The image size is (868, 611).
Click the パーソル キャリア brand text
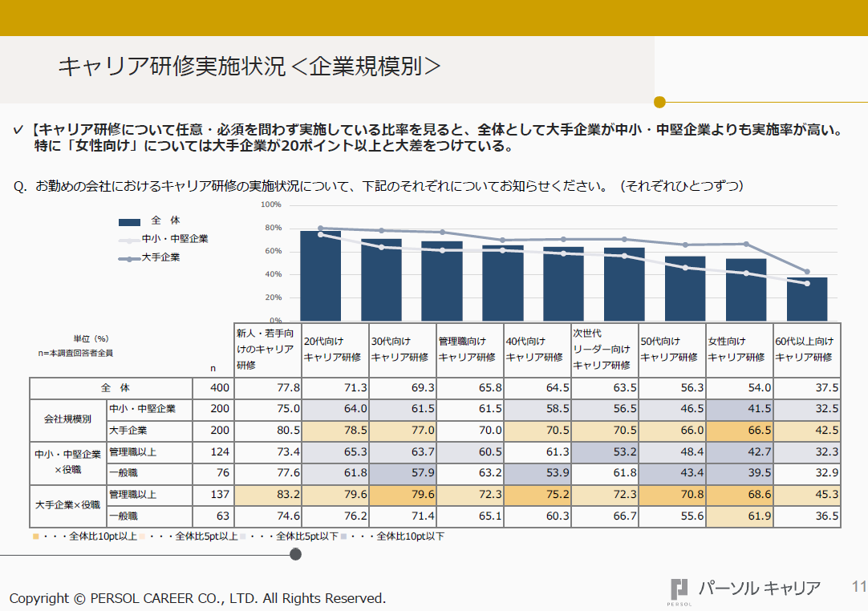pyautogui.click(x=759, y=588)
